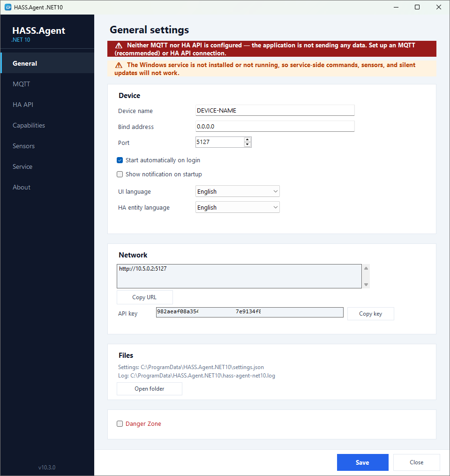Tick the Danger Zone checkbox

120,424
